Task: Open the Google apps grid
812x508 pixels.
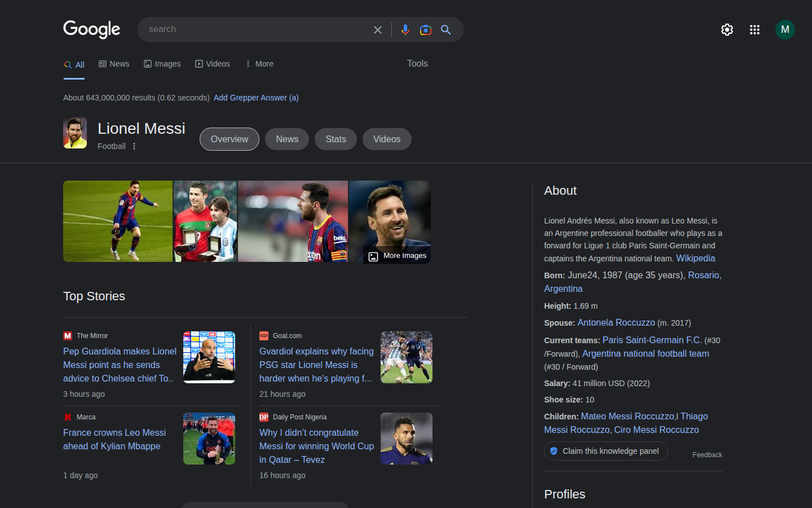Action: click(x=754, y=30)
